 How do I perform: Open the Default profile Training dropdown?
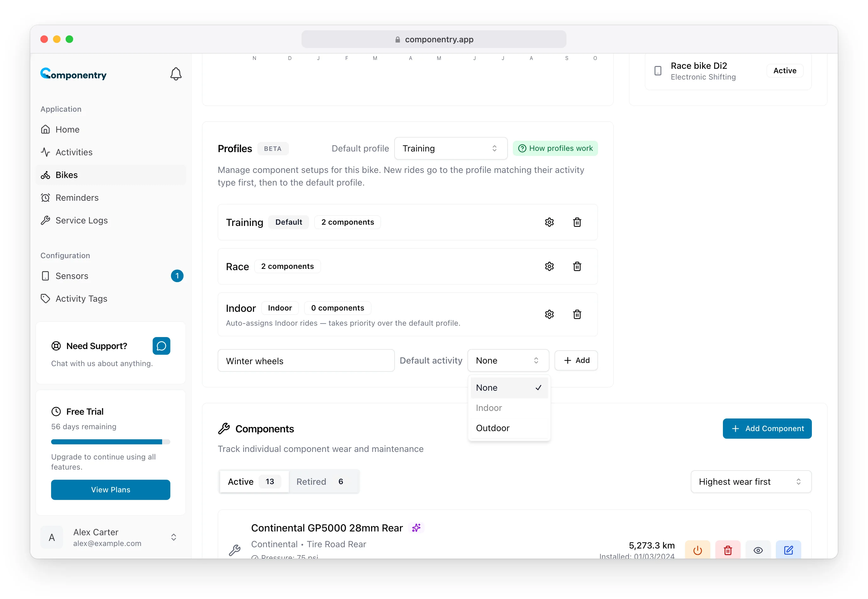pos(450,149)
